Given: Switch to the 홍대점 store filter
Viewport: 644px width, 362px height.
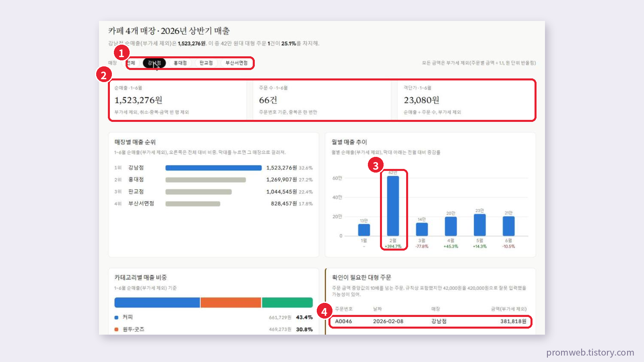Looking at the screenshot, I should click(180, 63).
